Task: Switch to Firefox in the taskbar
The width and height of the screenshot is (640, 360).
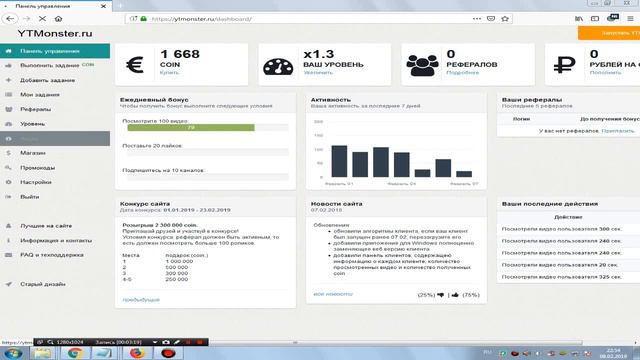Action: (x=137, y=353)
